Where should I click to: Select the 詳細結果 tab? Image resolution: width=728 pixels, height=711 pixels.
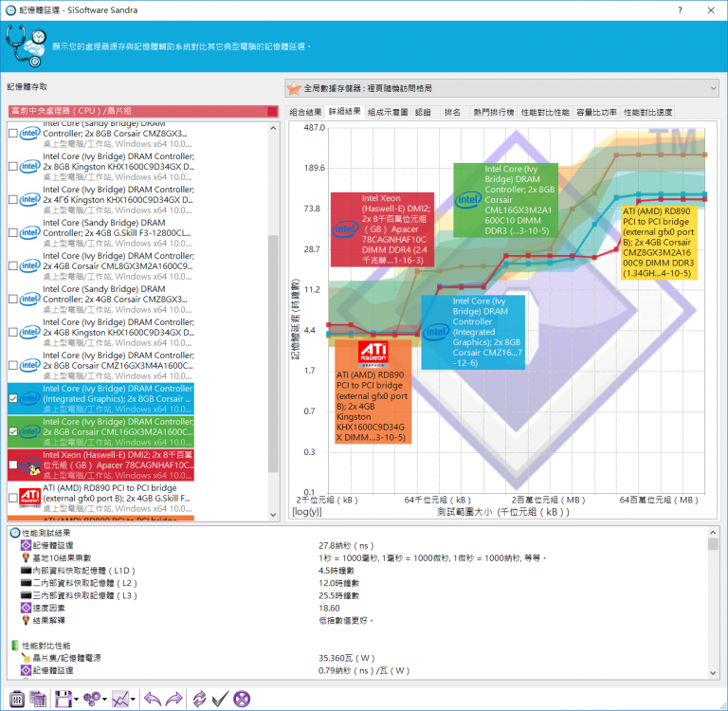pos(344,111)
